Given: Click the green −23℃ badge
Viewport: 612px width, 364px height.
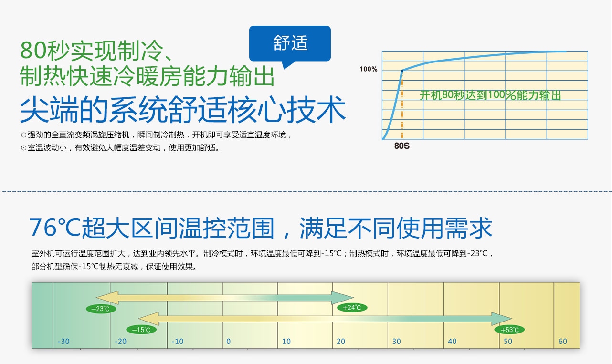Looking at the screenshot, I should pyautogui.click(x=101, y=309).
